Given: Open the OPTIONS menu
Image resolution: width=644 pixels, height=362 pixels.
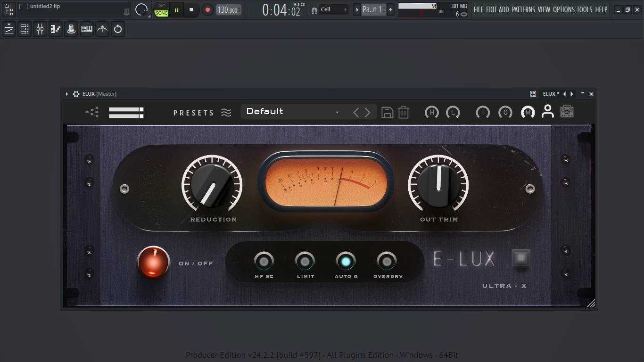Looking at the screenshot, I should [564, 9].
